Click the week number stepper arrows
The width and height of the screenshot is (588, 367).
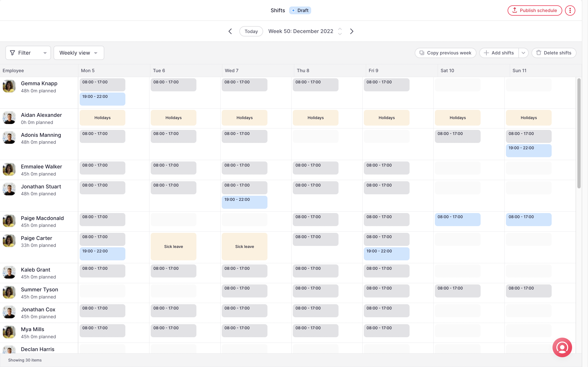click(x=340, y=31)
